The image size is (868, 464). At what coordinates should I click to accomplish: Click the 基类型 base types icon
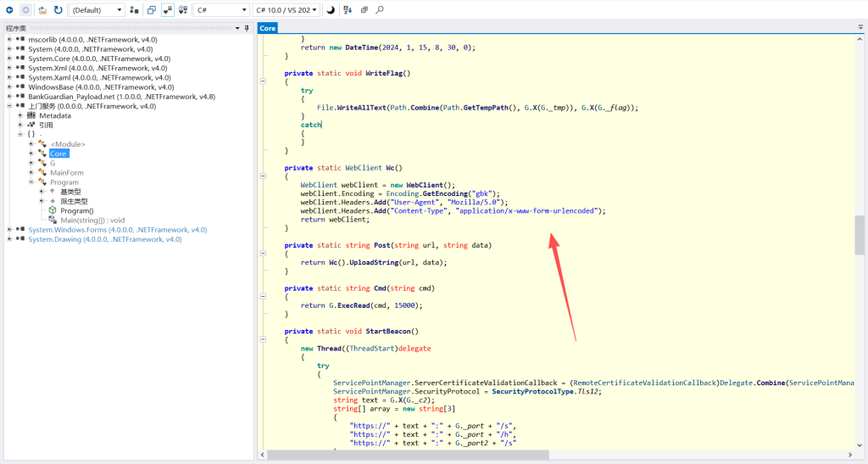pos(53,192)
